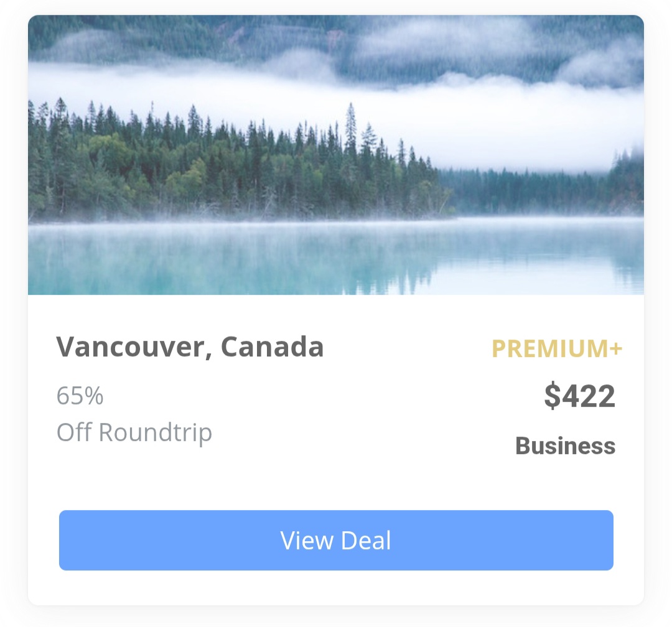Viewport: 672px width, 627px height.
Task: Click the 65% discount text
Action: click(x=80, y=395)
